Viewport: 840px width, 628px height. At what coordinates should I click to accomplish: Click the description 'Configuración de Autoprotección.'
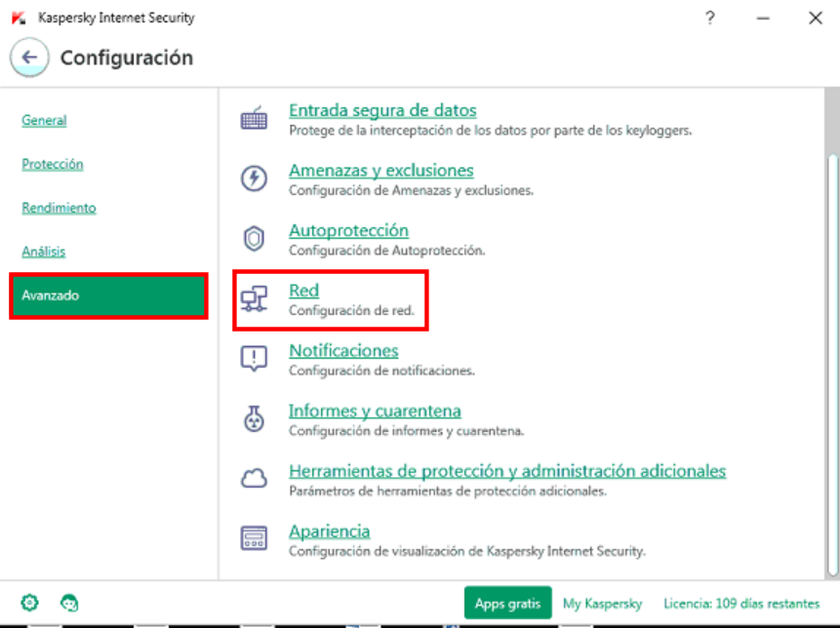tap(386, 251)
